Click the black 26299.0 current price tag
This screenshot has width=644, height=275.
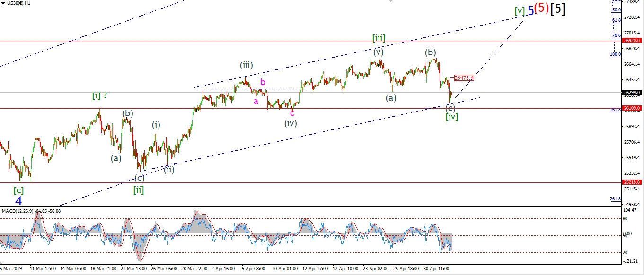point(632,93)
